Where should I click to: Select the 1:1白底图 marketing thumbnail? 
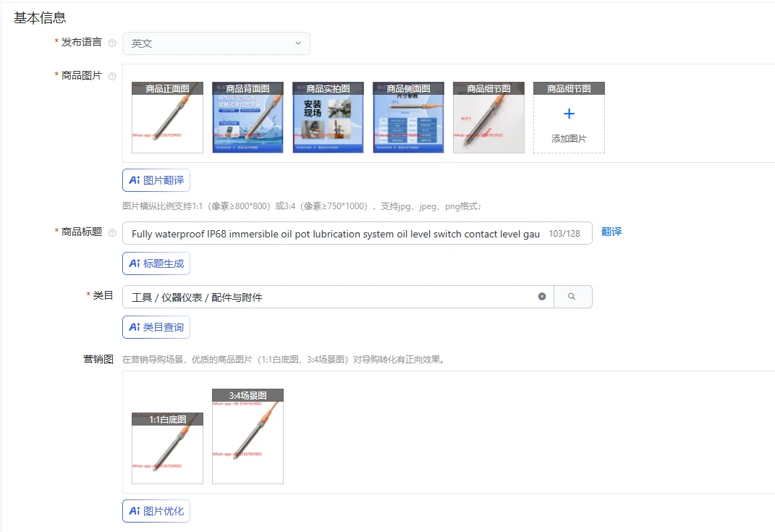(x=168, y=449)
